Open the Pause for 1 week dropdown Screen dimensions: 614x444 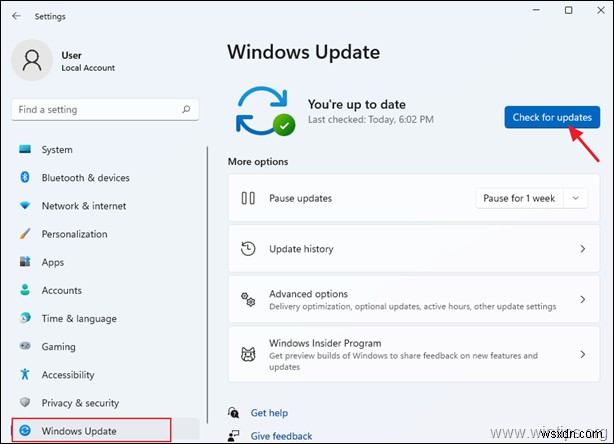coord(530,198)
